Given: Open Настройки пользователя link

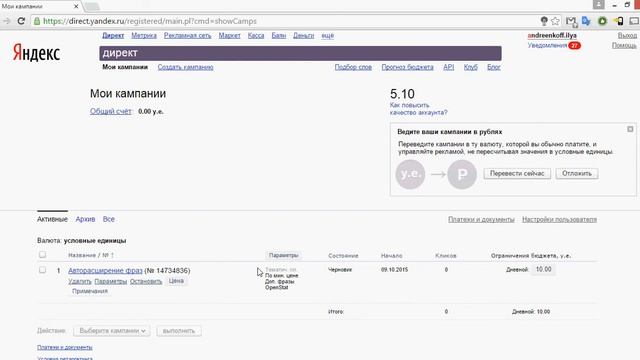Looking at the screenshot, I should click(559, 219).
